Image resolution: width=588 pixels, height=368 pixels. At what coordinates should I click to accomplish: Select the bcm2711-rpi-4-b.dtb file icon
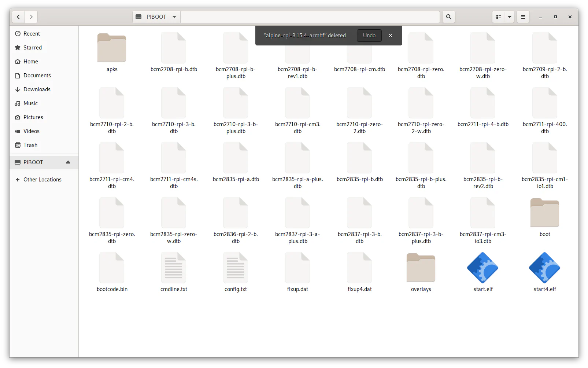[483, 103]
